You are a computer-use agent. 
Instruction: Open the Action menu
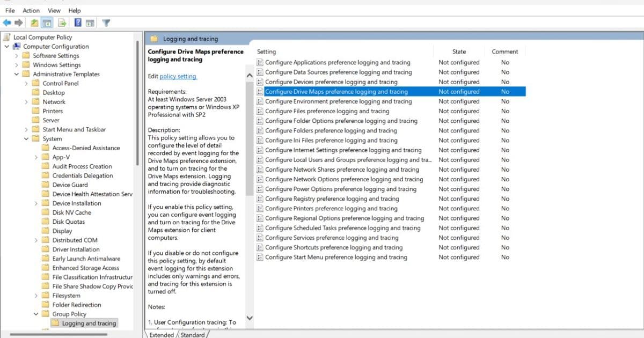[31, 10]
